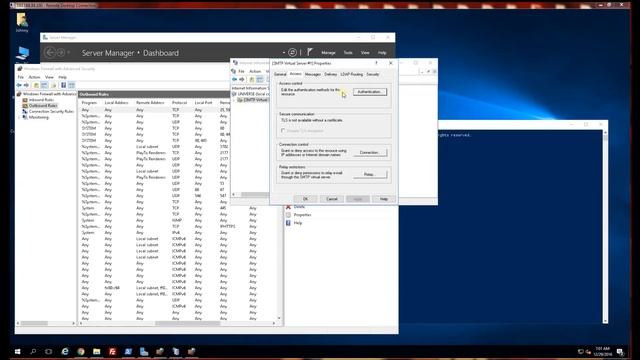Open Tools menu in Server Manager

tap(348, 53)
